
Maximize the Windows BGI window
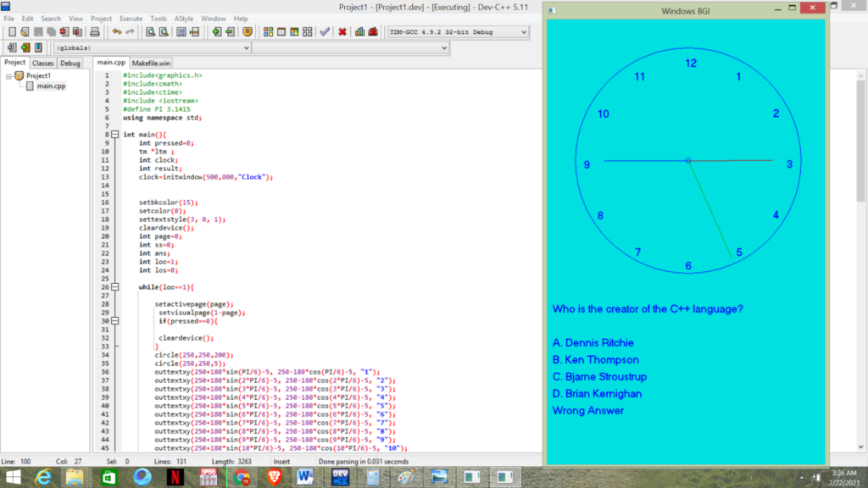[x=793, y=8]
